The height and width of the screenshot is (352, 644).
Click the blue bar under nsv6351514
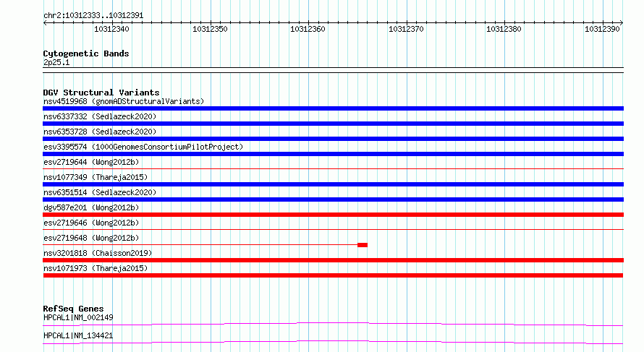[x=333, y=199]
